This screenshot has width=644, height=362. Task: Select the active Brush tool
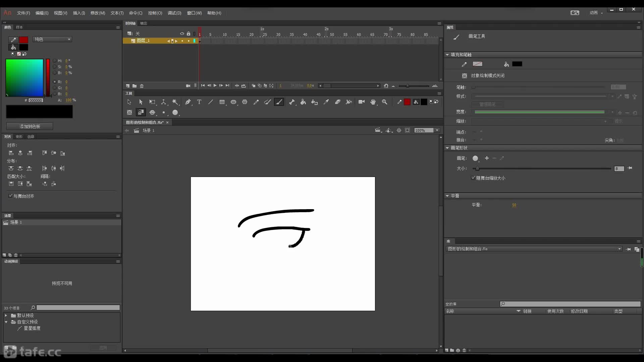(279, 102)
